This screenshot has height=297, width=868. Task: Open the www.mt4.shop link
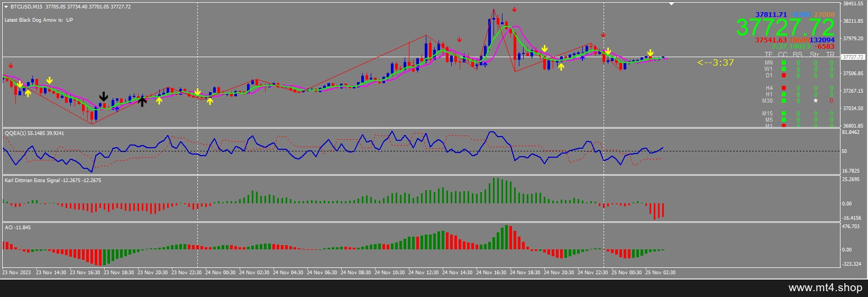tap(825, 288)
